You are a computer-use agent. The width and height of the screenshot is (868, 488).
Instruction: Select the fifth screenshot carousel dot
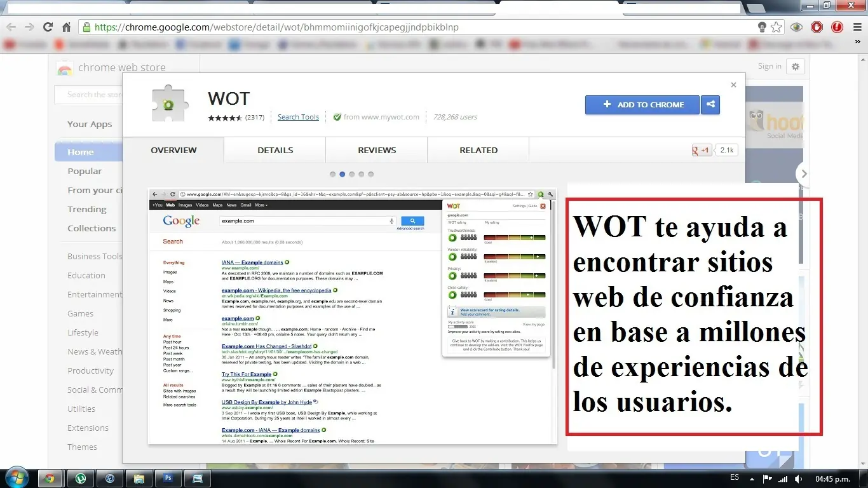click(x=370, y=174)
